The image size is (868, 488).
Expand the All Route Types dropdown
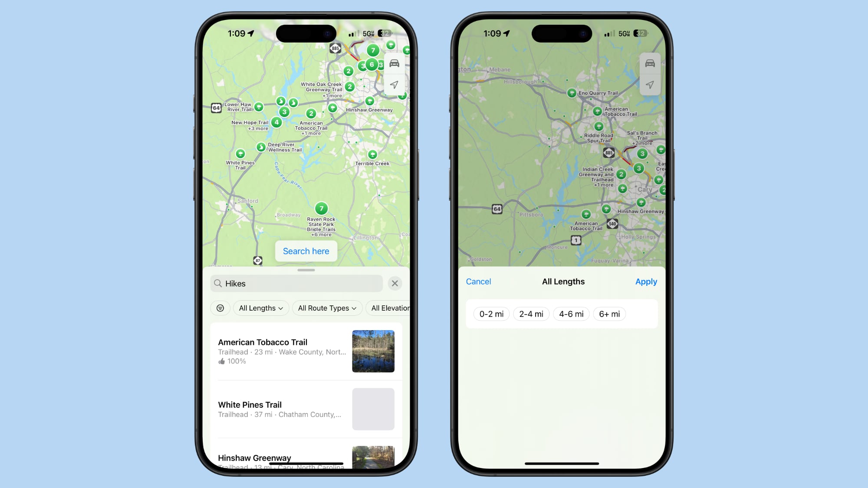327,308
